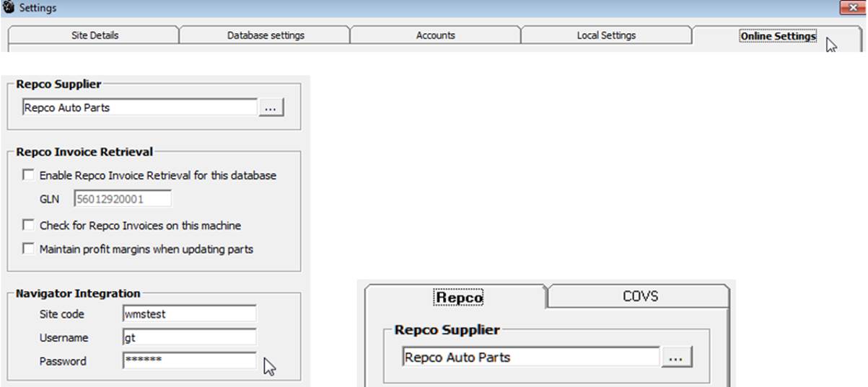This screenshot has height=387, width=868.
Task: Select the Navigator Integration Password field
Action: point(189,361)
